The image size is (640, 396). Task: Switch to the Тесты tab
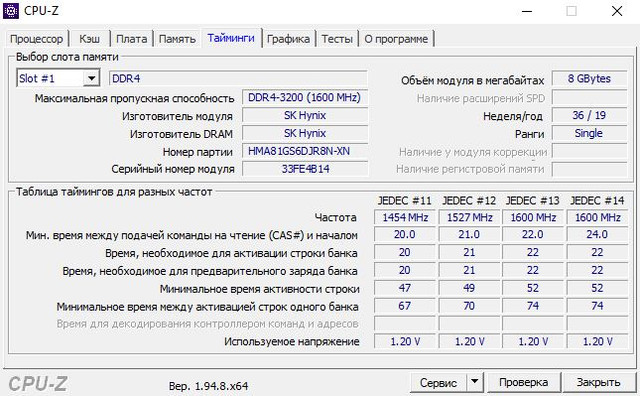tap(337, 39)
